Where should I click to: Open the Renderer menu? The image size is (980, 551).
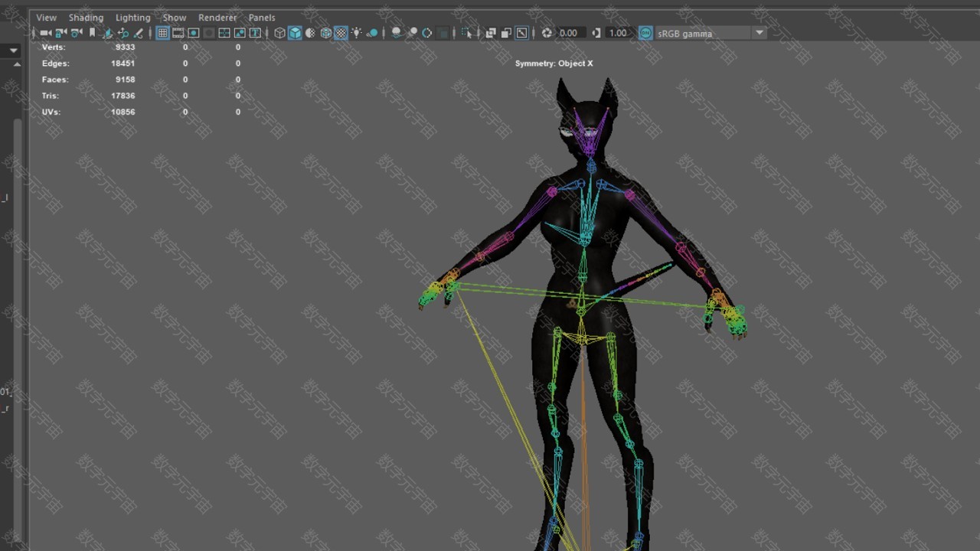[x=217, y=18]
